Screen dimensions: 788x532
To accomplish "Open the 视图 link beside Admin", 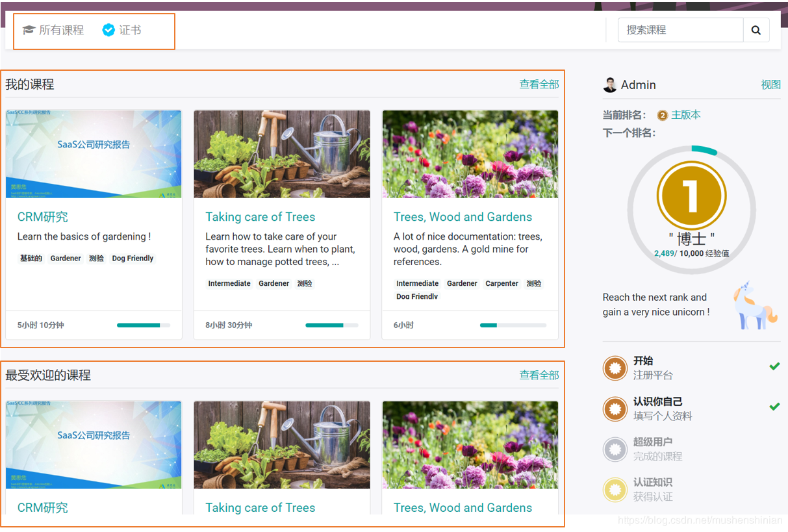I will (x=770, y=84).
